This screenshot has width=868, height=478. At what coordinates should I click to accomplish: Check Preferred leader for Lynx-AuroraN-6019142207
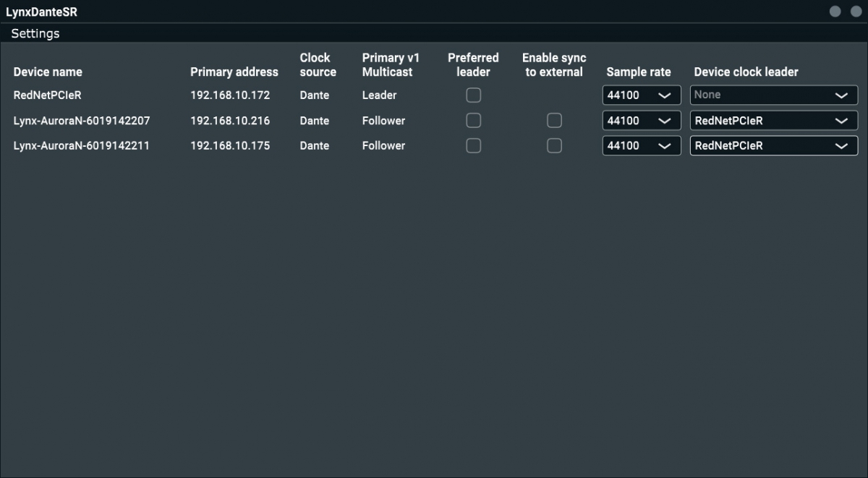click(474, 120)
